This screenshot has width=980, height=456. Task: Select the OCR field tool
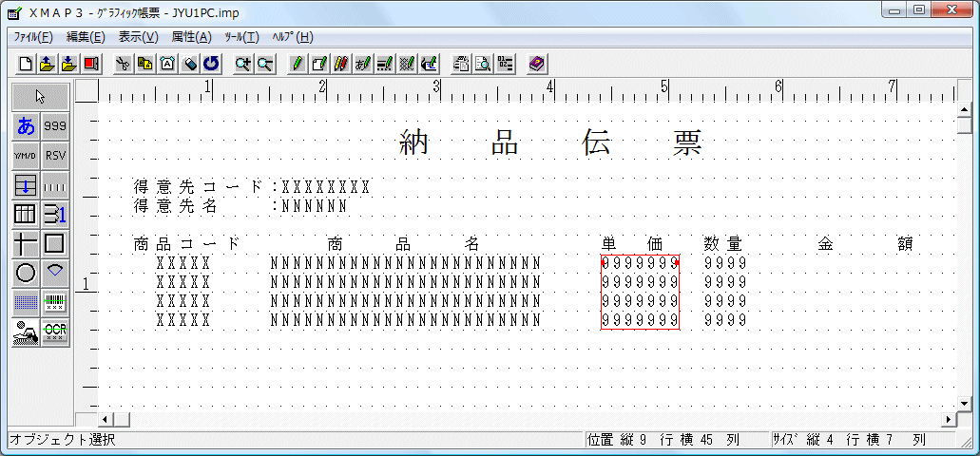tap(55, 332)
